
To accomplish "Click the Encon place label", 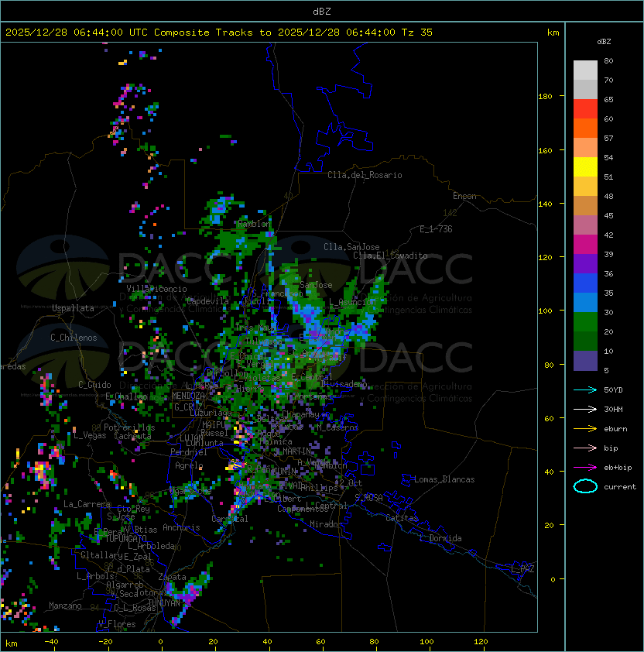I will click(464, 196).
